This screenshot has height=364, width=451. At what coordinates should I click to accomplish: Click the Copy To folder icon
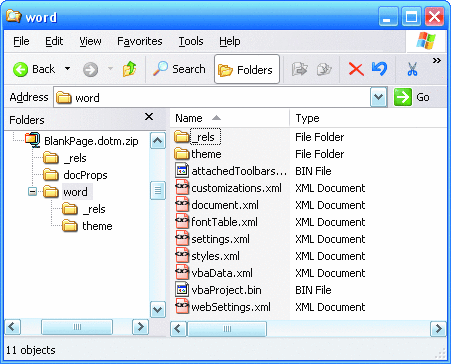[x=324, y=69]
